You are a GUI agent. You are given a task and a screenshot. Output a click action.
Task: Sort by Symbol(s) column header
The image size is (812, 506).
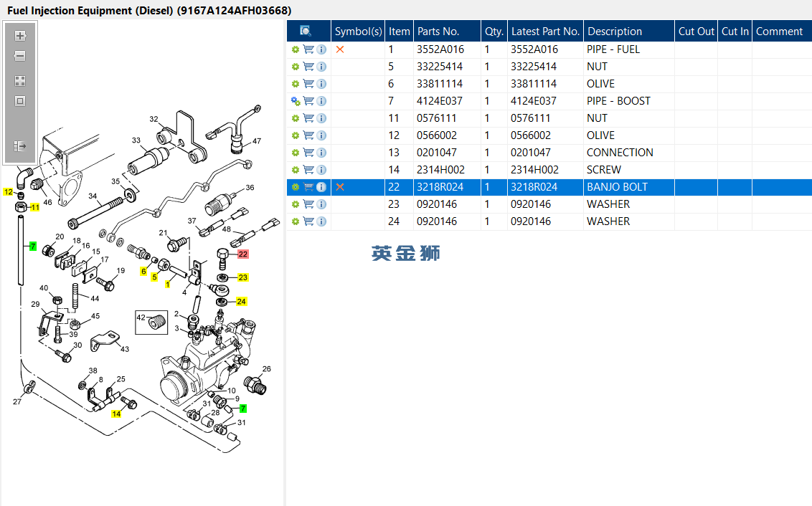click(359, 31)
